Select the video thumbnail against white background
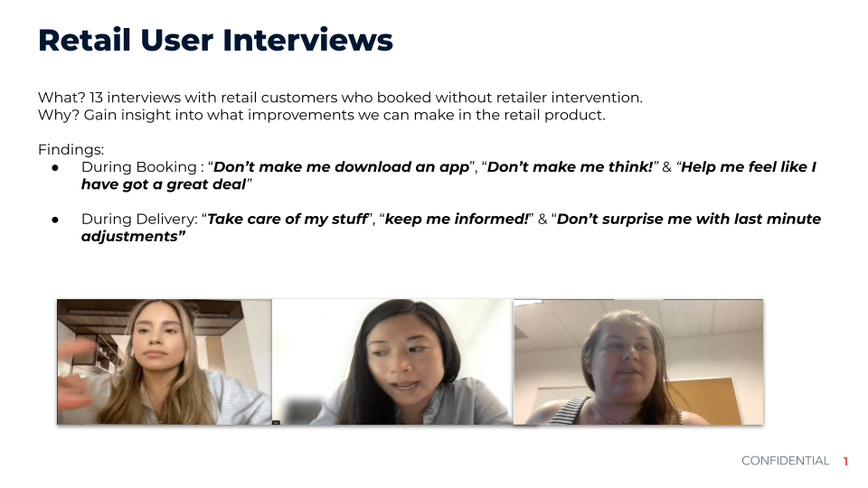 392,361
